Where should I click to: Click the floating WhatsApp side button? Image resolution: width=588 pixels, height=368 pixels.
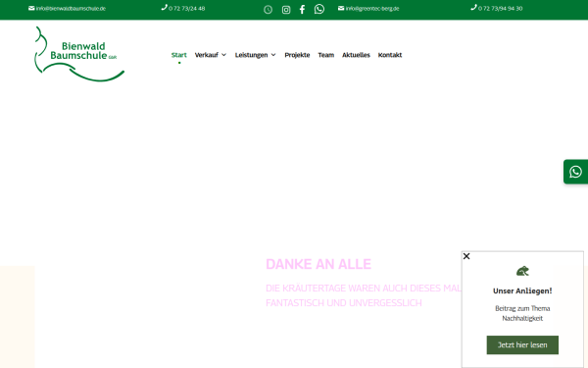(x=575, y=172)
